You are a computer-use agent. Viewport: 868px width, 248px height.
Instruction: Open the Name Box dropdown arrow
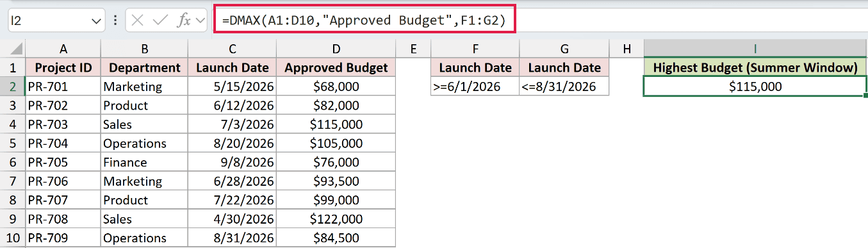point(97,21)
